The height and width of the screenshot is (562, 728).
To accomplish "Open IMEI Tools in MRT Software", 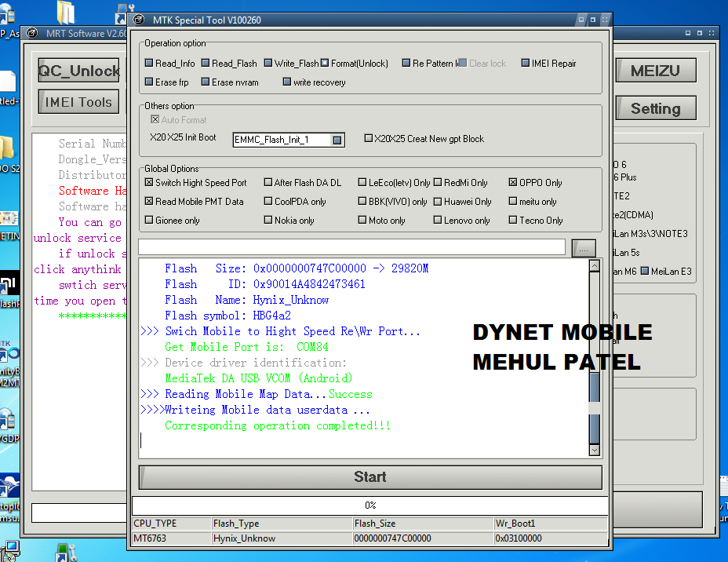I will pos(79,102).
